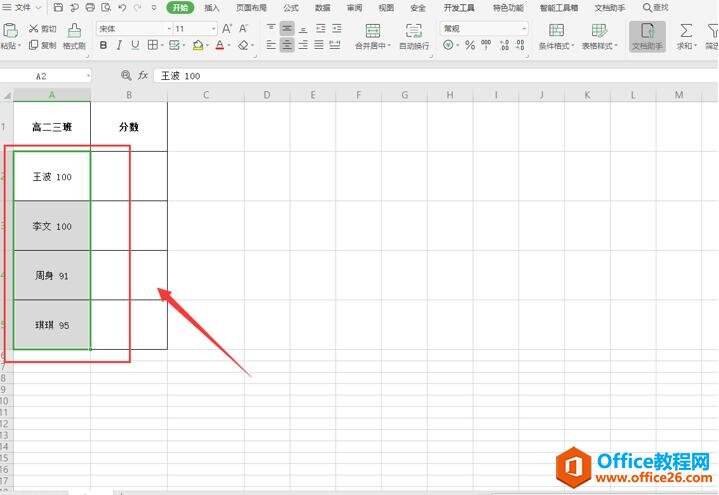The image size is (719, 495).
Task: Toggle Underline formatting
Action: pos(135,45)
